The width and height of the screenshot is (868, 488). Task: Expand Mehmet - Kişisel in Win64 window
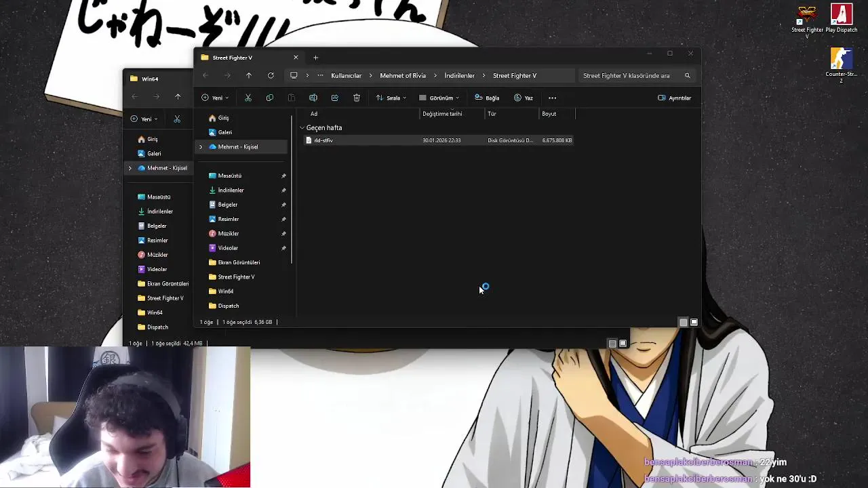(x=130, y=168)
